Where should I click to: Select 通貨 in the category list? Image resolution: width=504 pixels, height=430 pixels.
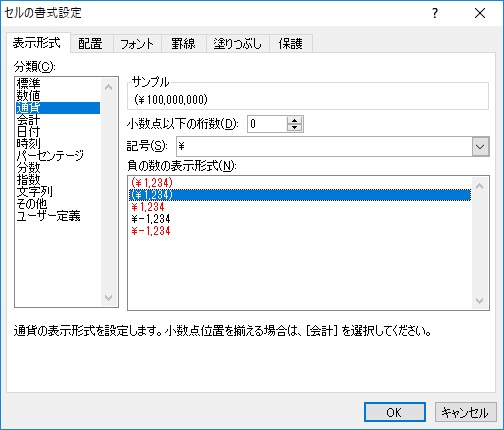[x=58, y=108]
